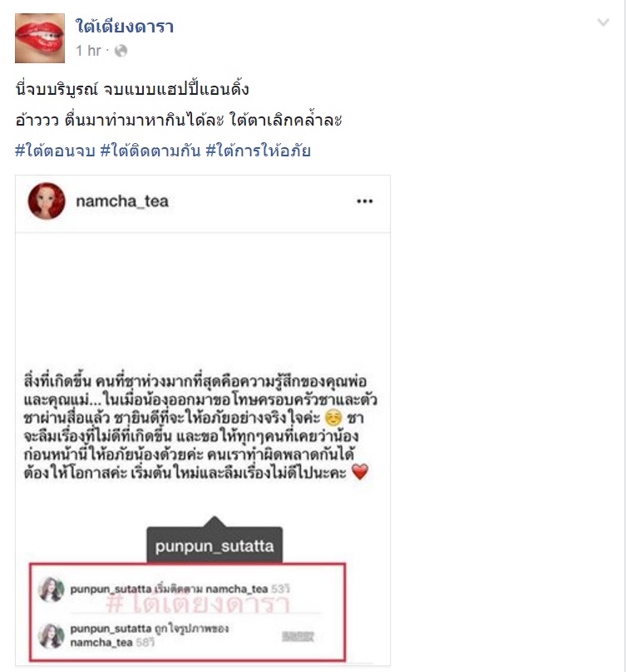The width and height of the screenshot is (626, 672).
Task: Open hashtag #ใต้การให้อภัย
Action: pyautogui.click(x=259, y=151)
